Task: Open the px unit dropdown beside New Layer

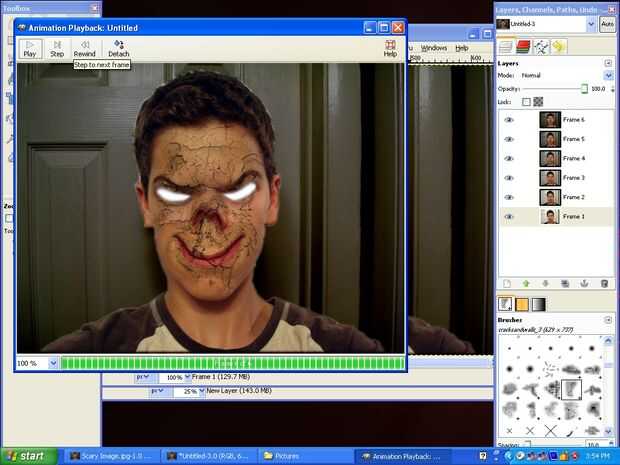Action: pyautogui.click(x=157, y=391)
